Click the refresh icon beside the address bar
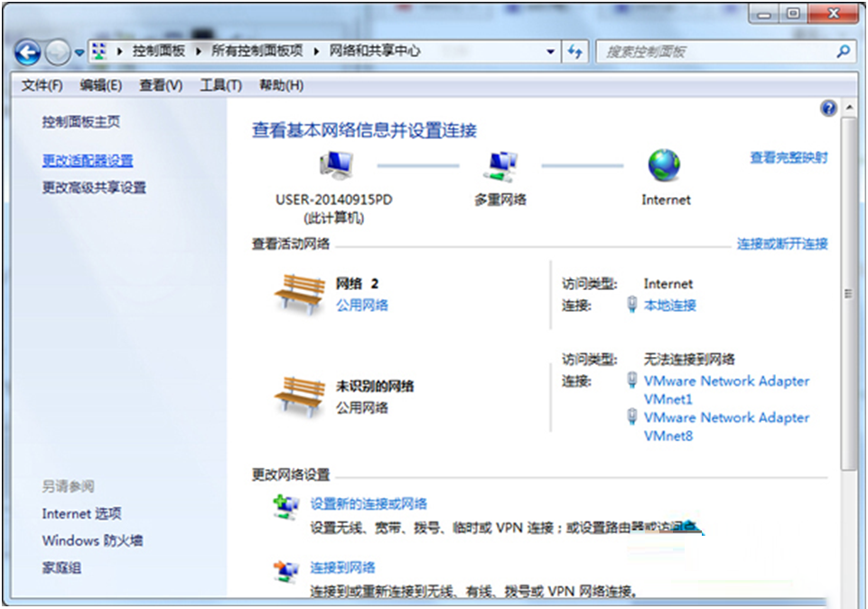 click(x=575, y=52)
